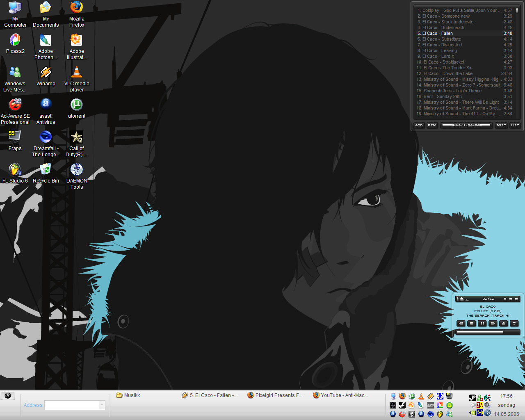Viewport: 525px width, 420px height.
Task: Go back to the previous track
Action: (x=461, y=324)
